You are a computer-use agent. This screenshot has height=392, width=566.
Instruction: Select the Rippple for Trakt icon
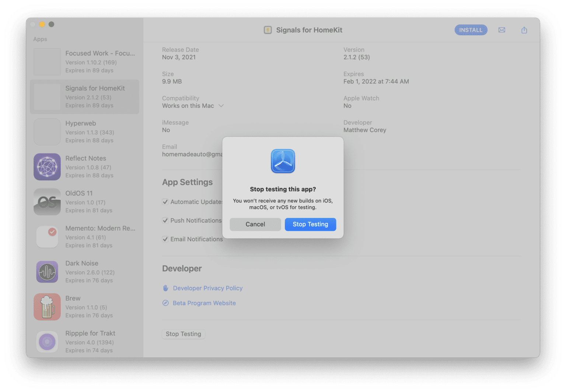(47, 342)
